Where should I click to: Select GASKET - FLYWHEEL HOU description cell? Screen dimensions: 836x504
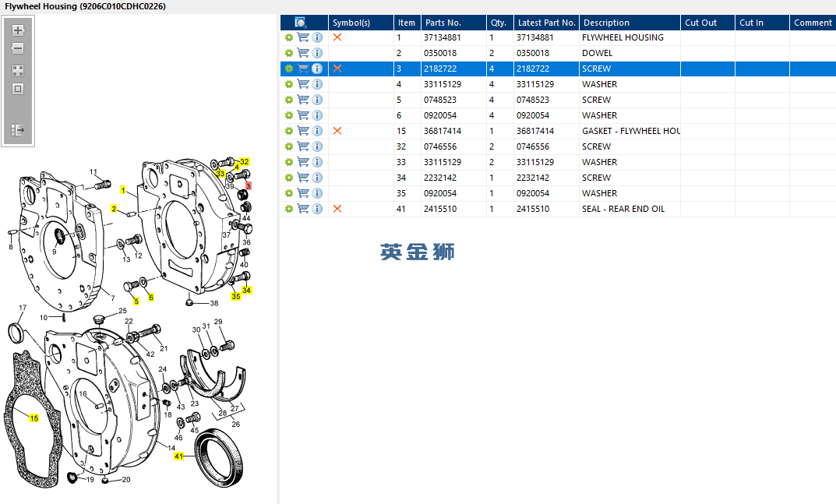point(630,131)
